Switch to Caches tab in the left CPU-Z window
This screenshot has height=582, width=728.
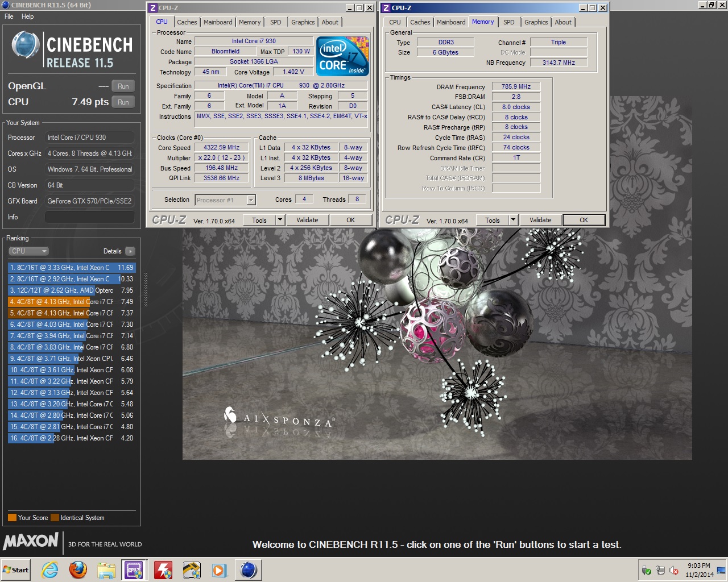tap(187, 22)
